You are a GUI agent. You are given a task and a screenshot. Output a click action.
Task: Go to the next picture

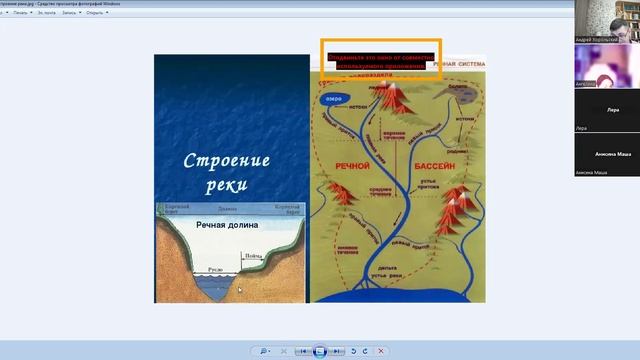336,351
